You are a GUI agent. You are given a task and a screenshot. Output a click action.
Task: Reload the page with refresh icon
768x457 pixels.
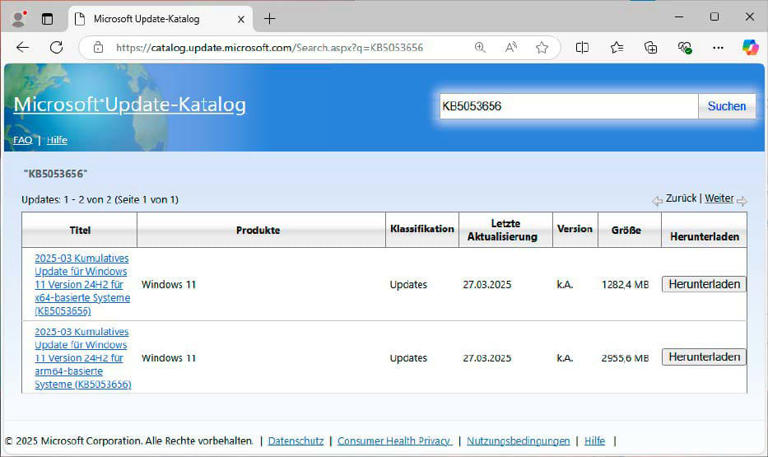(56, 47)
